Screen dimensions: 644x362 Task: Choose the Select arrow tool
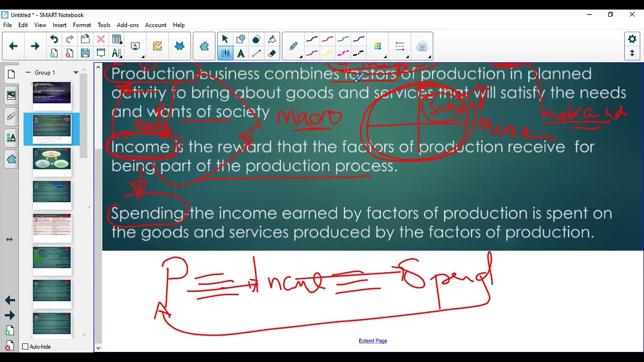[x=225, y=39]
